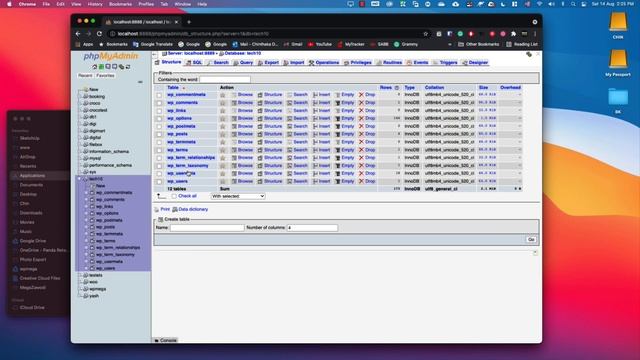This screenshot has height=360, width=640.
Task: Enable the Check all checkbox
Action: click(x=174, y=196)
